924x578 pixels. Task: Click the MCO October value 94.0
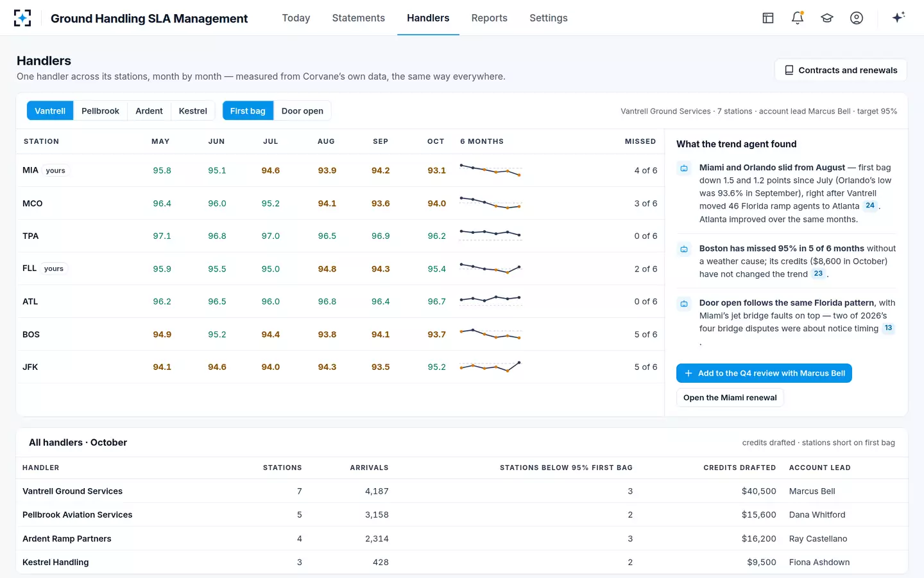[x=437, y=203]
